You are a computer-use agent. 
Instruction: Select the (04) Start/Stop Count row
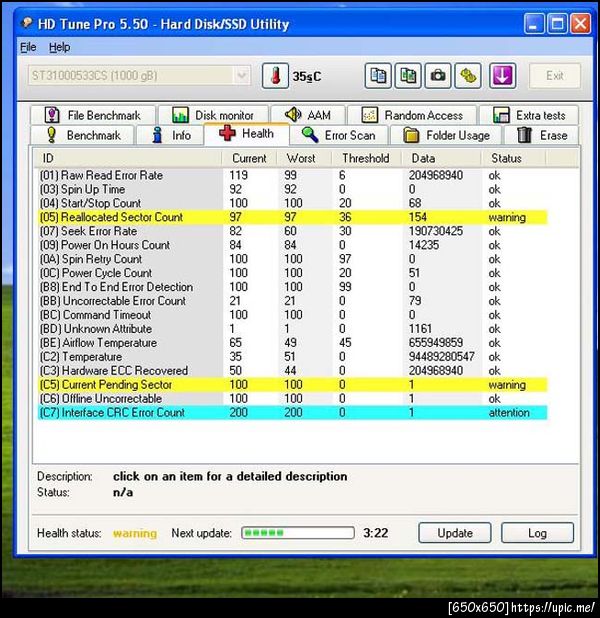pos(292,203)
